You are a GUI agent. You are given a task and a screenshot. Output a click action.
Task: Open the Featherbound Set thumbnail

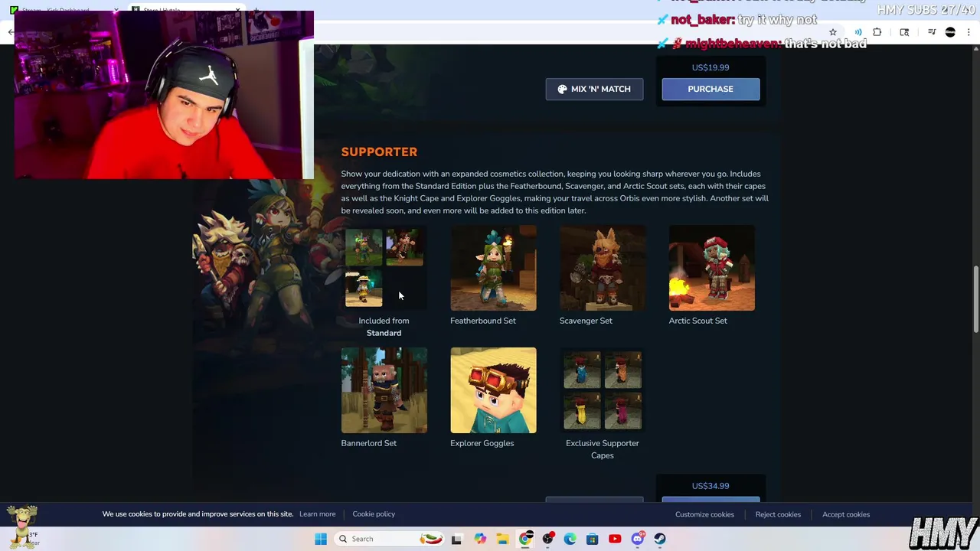click(493, 268)
